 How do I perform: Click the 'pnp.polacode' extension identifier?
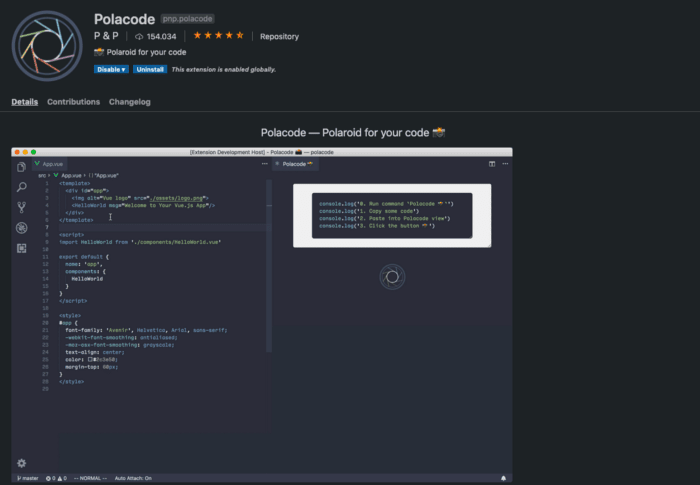[188, 19]
